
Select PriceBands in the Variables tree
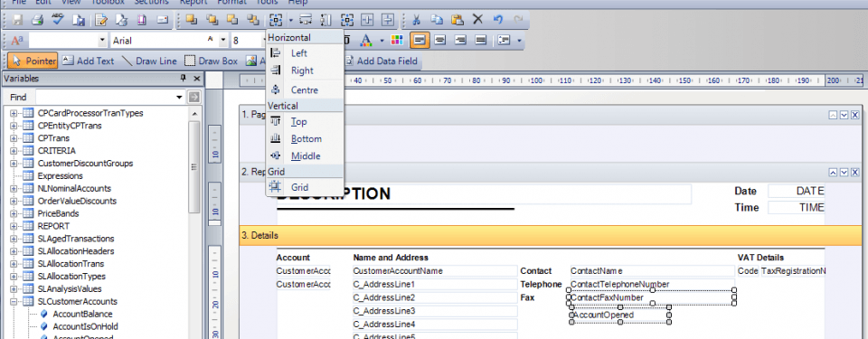tap(58, 213)
